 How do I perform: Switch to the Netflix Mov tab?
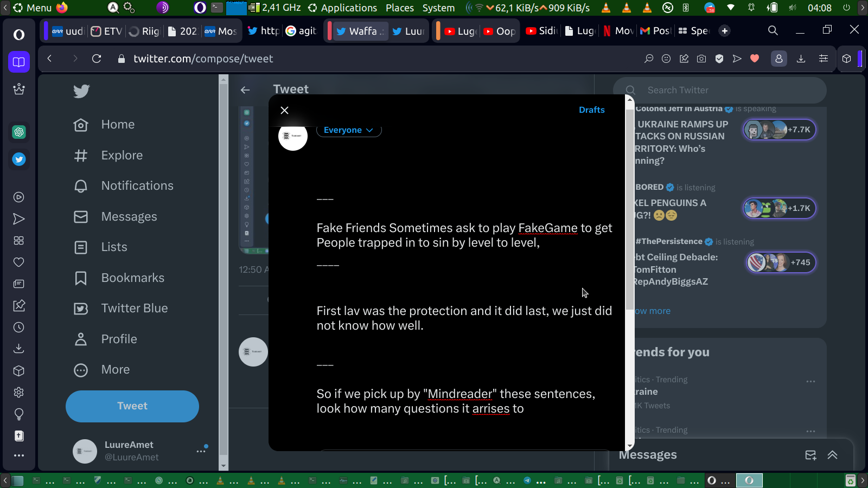click(x=618, y=31)
